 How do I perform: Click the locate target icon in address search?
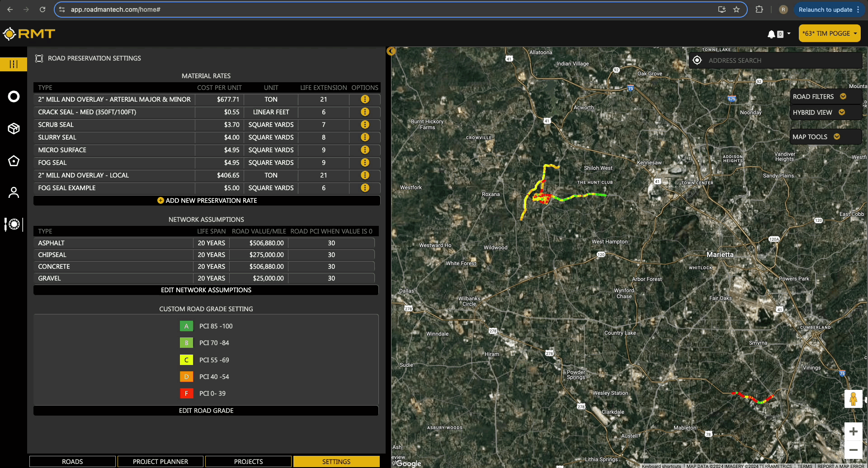click(x=697, y=61)
